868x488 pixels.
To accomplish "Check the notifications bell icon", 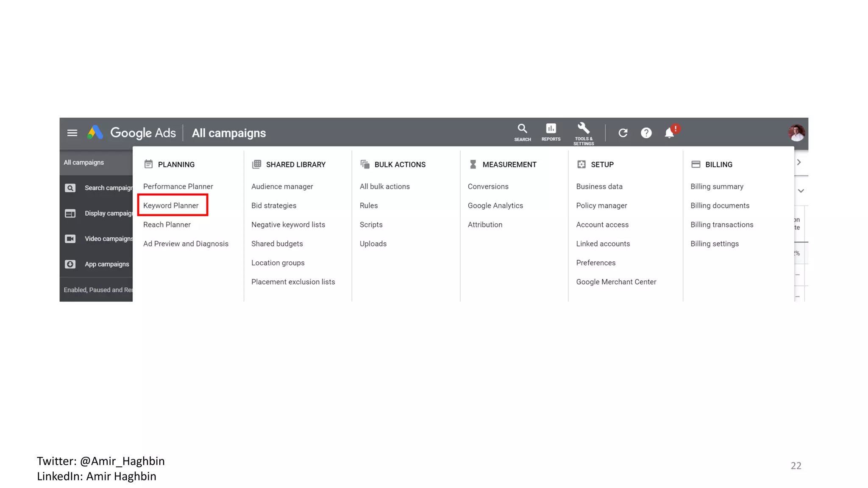I will point(669,133).
